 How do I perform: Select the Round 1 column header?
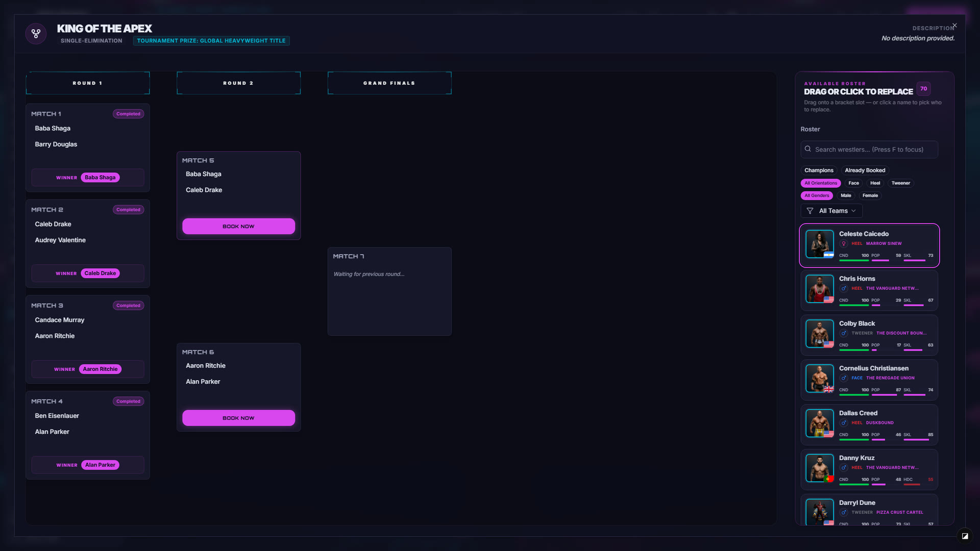[x=88, y=83]
